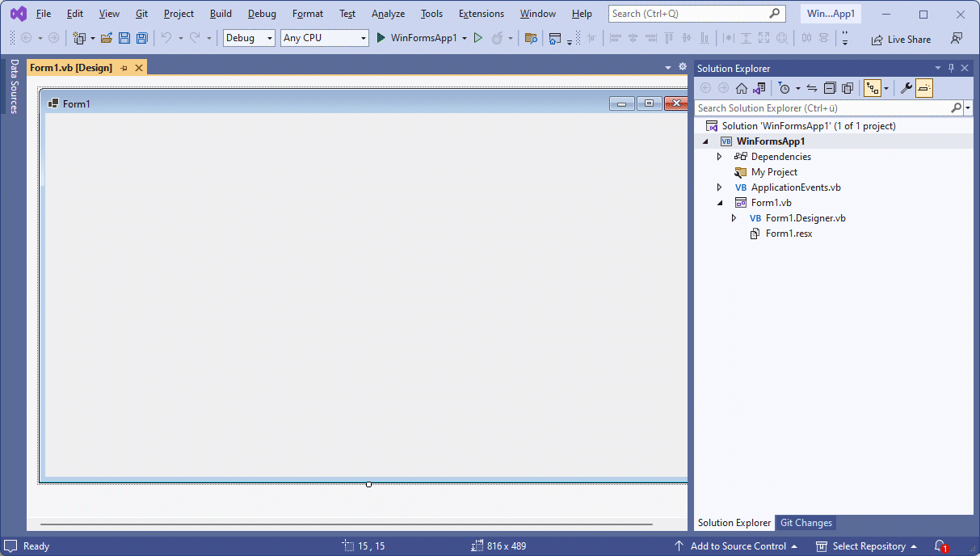Screen dimensions: 980x556
Task: Click Sync with Active Document icon
Action: 812,88
